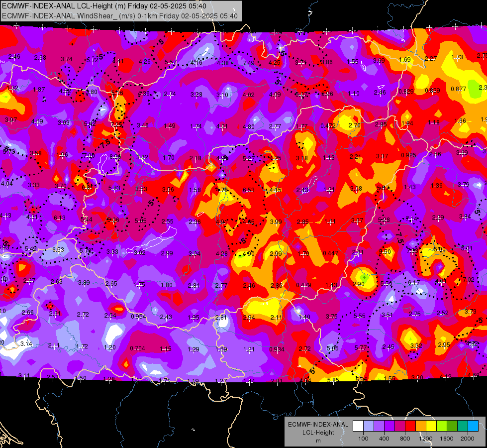Click the wind shear value 7.14

(x=411, y=219)
